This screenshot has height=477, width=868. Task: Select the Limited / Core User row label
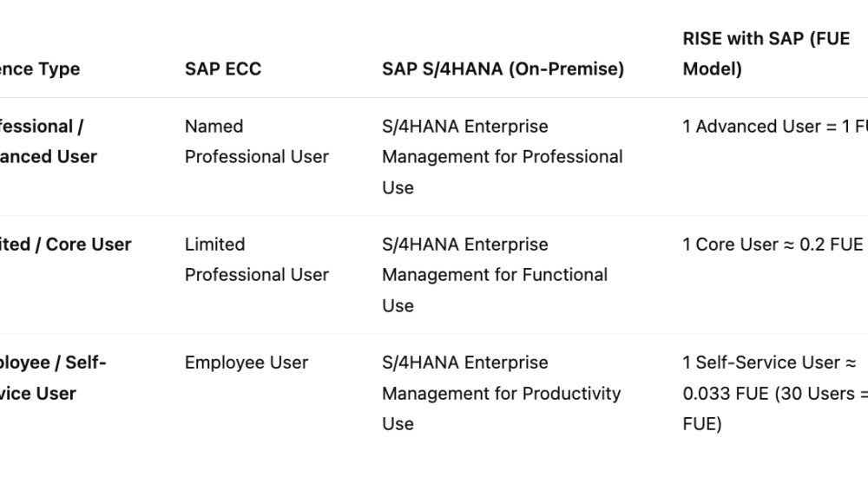coord(66,245)
